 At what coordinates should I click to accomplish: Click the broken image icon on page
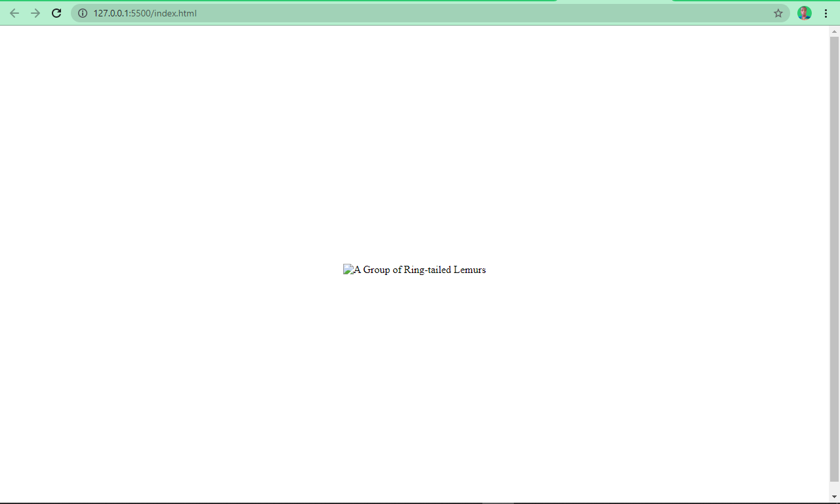[x=348, y=270]
